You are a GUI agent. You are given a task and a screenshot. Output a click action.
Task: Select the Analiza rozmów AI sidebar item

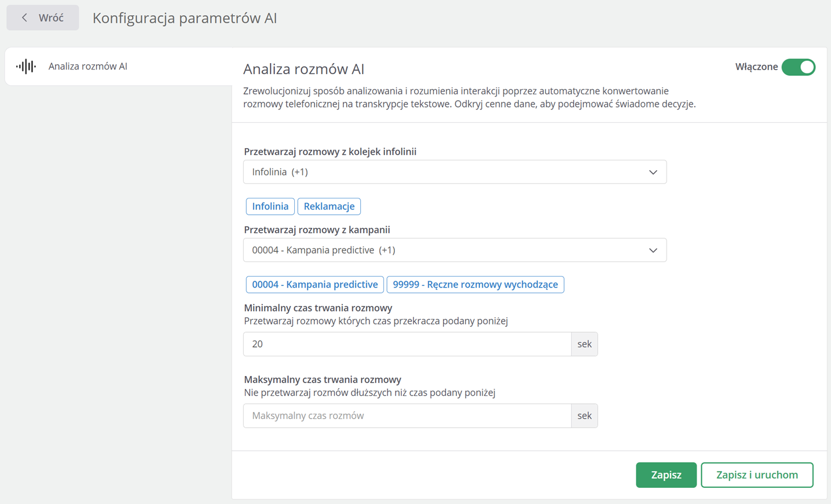[88, 67]
